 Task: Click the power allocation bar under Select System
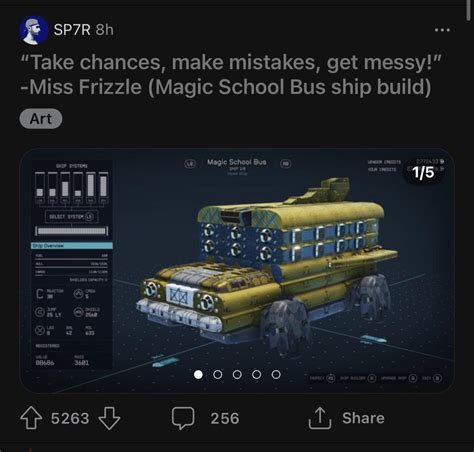coord(72,231)
